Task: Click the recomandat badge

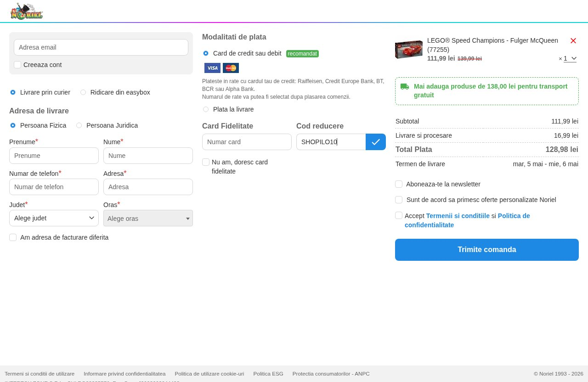Action: click(x=302, y=54)
